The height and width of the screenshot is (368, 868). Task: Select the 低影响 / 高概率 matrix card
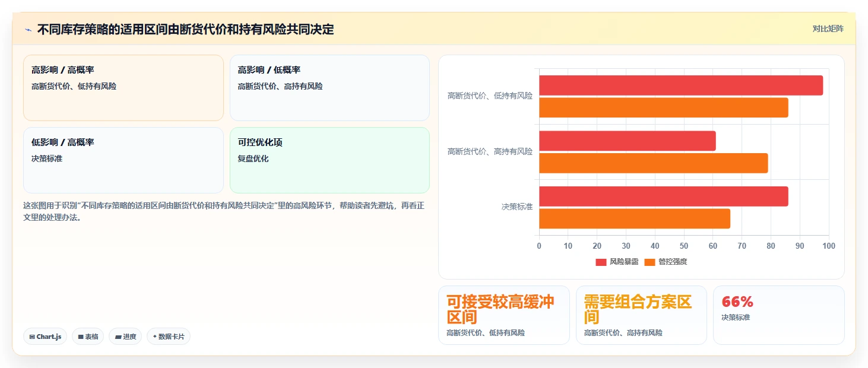coord(123,160)
